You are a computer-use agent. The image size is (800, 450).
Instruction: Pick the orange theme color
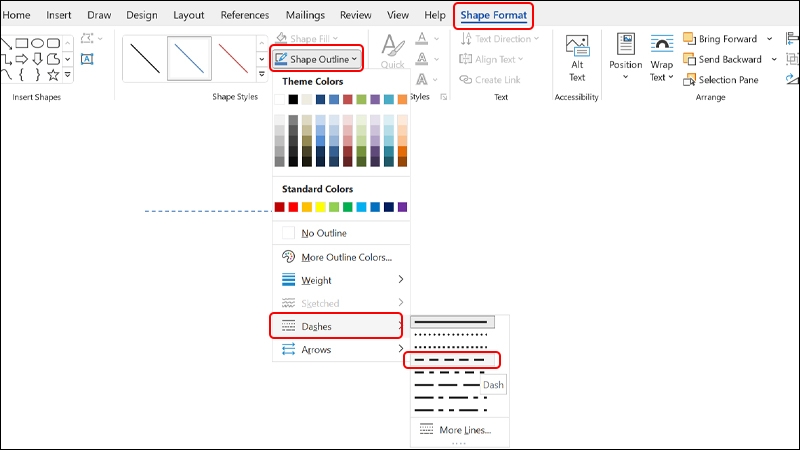tap(402, 99)
